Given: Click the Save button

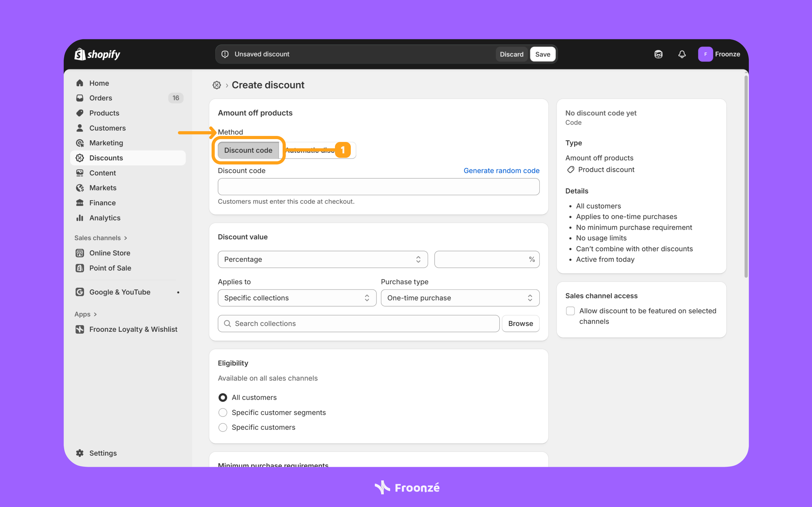Looking at the screenshot, I should (x=543, y=54).
